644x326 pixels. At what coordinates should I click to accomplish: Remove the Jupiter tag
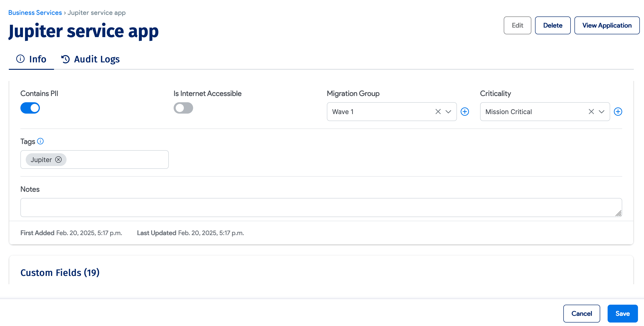pyautogui.click(x=58, y=160)
